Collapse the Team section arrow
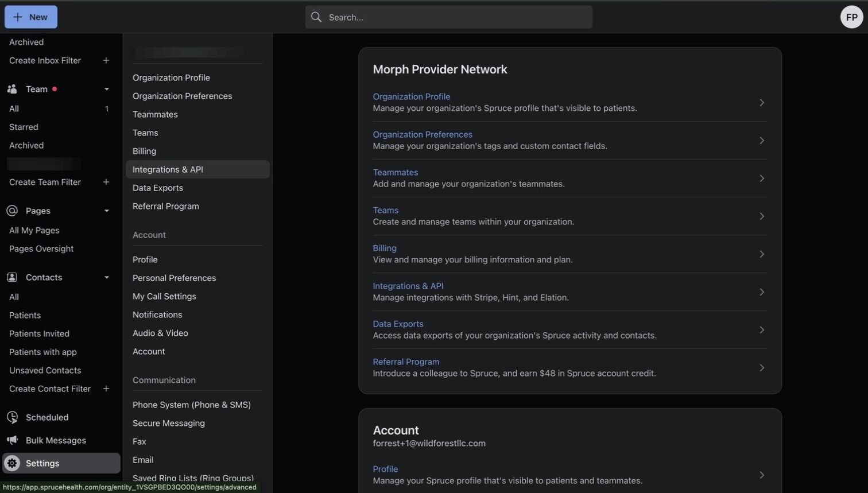The height and width of the screenshot is (493, 868). click(x=106, y=89)
